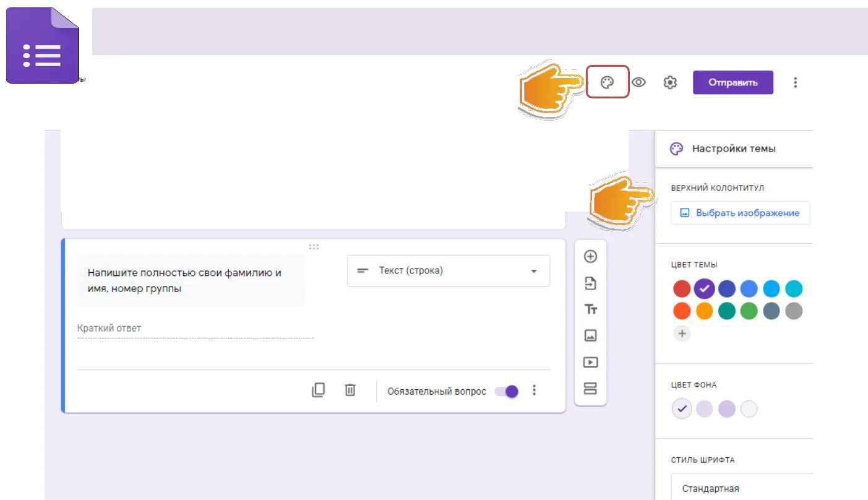Click the Настройки темы panel header

pyautogui.click(x=734, y=149)
